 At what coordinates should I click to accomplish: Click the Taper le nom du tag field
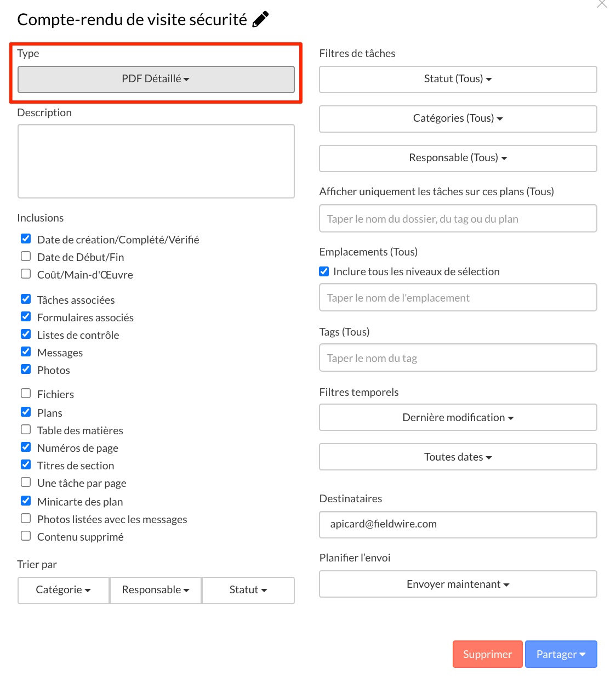pos(458,358)
